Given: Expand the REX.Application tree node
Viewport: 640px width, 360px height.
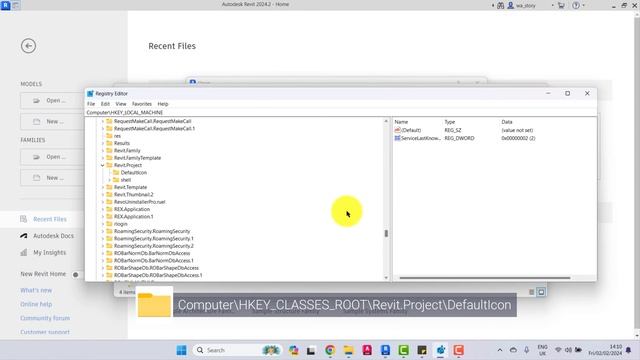Looking at the screenshot, I should (x=102, y=209).
